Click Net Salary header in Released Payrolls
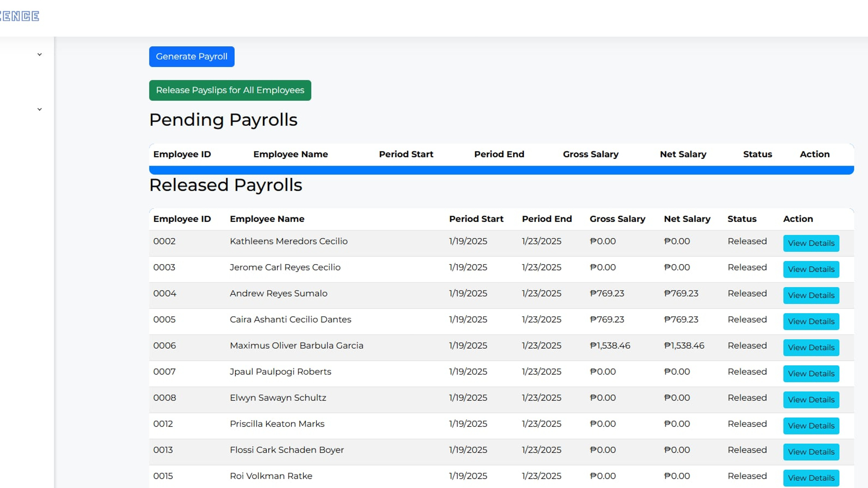 [687, 219]
